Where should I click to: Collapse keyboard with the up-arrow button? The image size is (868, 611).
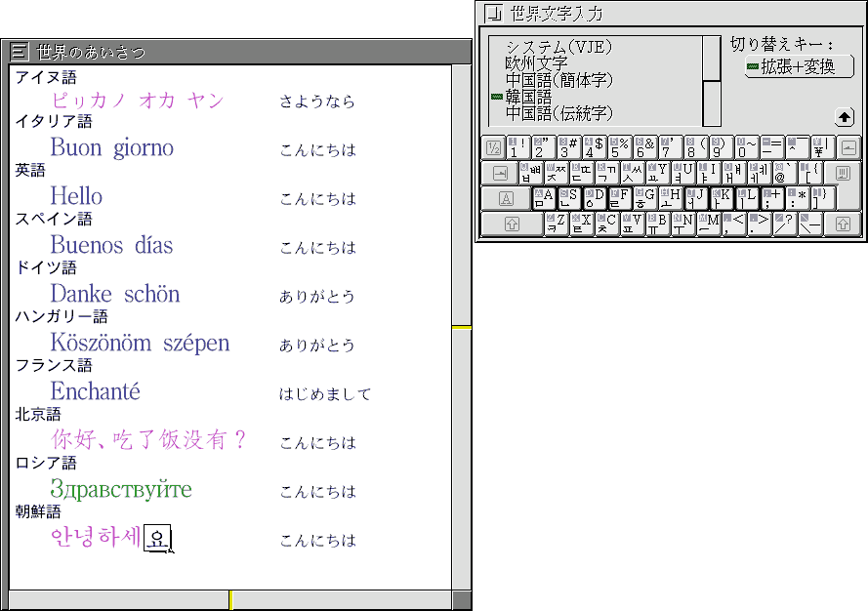(x=845, y=117)
